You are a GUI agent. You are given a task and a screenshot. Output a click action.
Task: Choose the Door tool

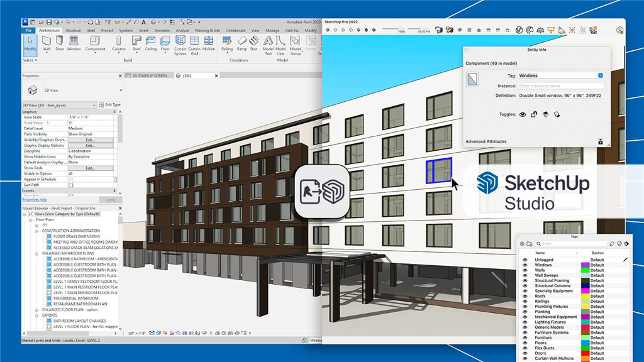[60, 43]
